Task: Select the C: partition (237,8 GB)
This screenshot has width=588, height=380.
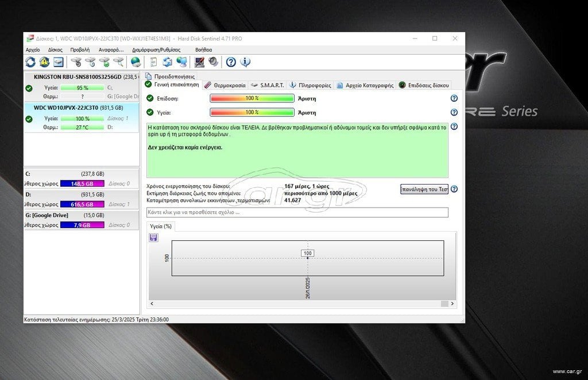Action: pos(82,179)
